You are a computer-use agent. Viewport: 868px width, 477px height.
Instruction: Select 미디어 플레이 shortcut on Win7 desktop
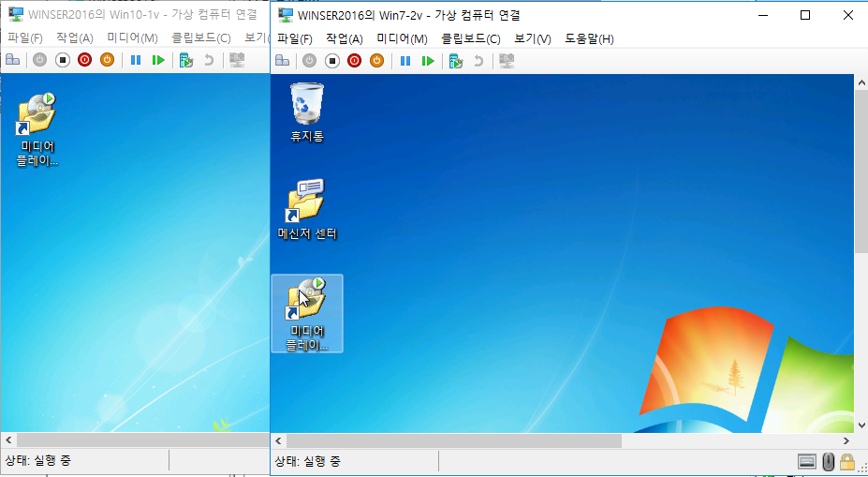[307, 314]
